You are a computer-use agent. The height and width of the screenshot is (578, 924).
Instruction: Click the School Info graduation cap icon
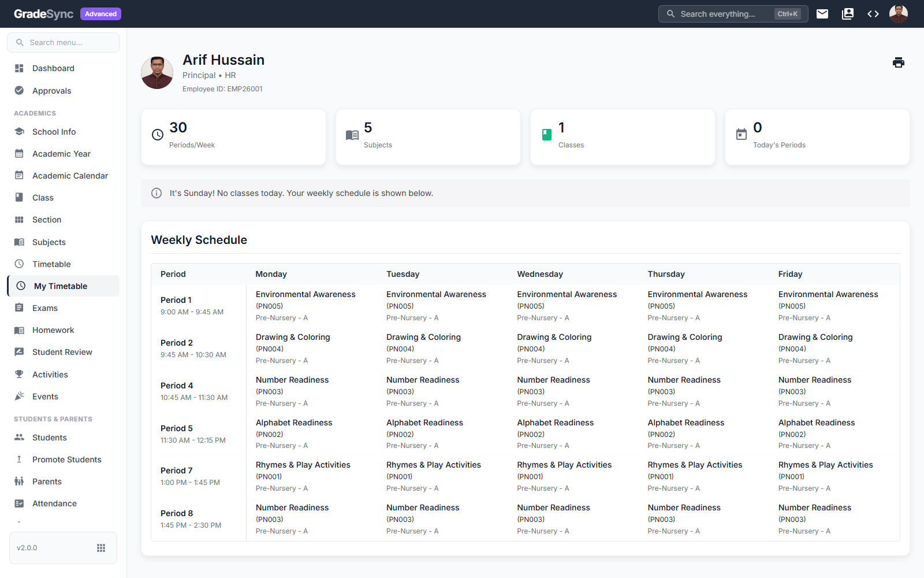[19, 131]
